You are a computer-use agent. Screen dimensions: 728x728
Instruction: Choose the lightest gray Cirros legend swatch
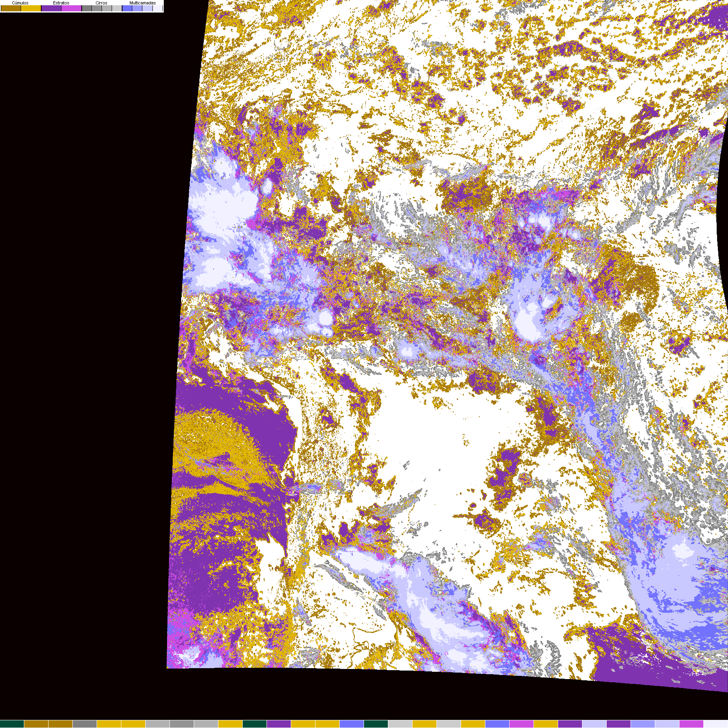click(117, 8)
